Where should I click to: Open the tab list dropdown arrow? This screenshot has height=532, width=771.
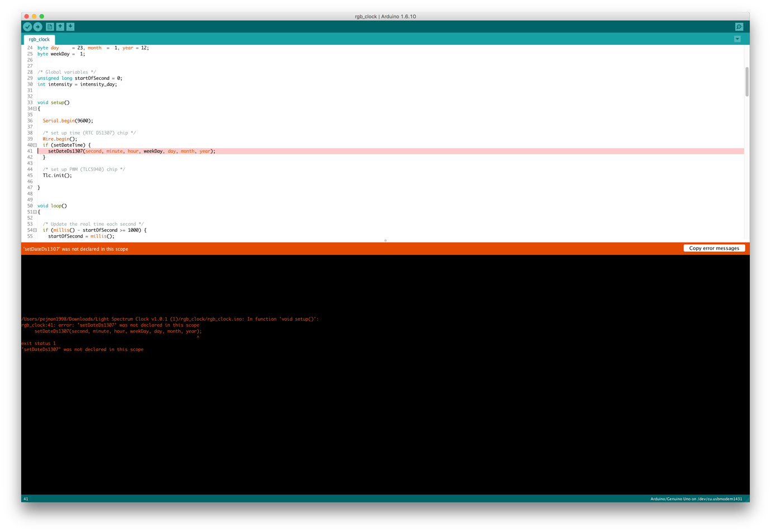[737, 39]
